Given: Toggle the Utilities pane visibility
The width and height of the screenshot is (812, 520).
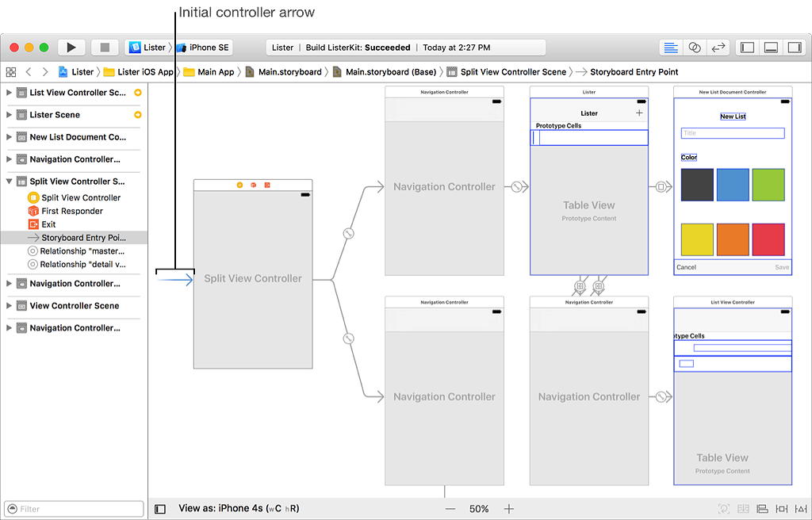Looking at the screenshot, I should pos(795,47).
